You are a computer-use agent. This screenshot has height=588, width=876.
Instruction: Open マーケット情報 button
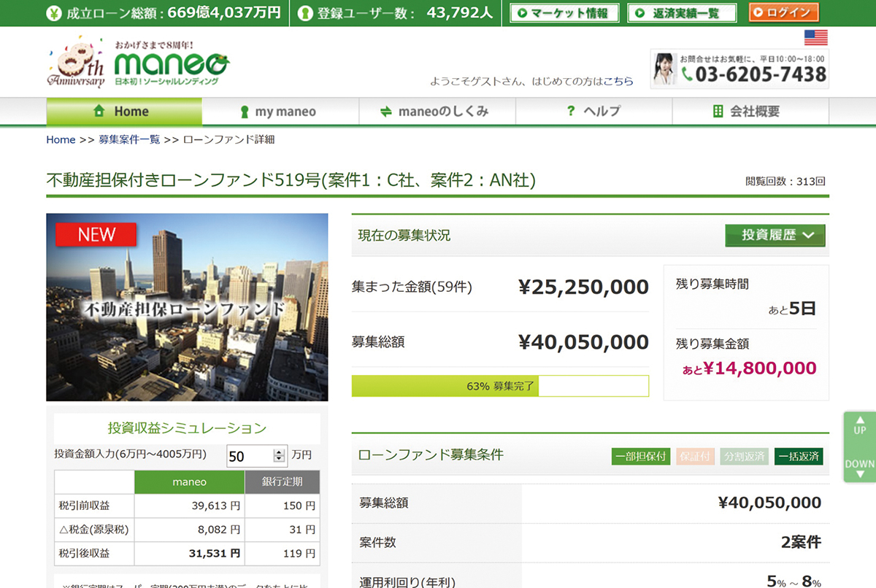pyautogui.click(x=564, y=12)
